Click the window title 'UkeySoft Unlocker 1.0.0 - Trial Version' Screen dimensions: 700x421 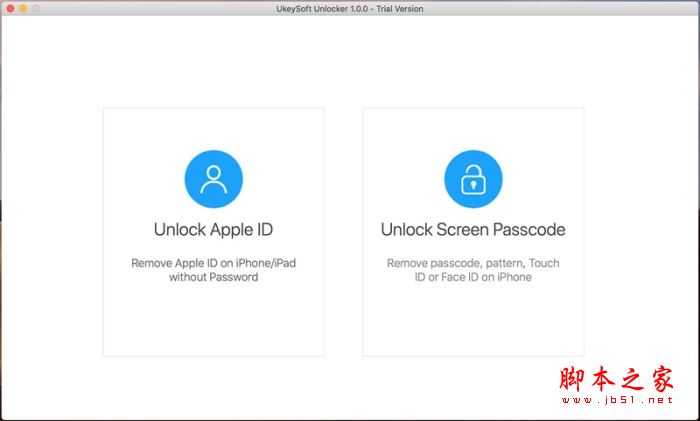click(350, 8)
